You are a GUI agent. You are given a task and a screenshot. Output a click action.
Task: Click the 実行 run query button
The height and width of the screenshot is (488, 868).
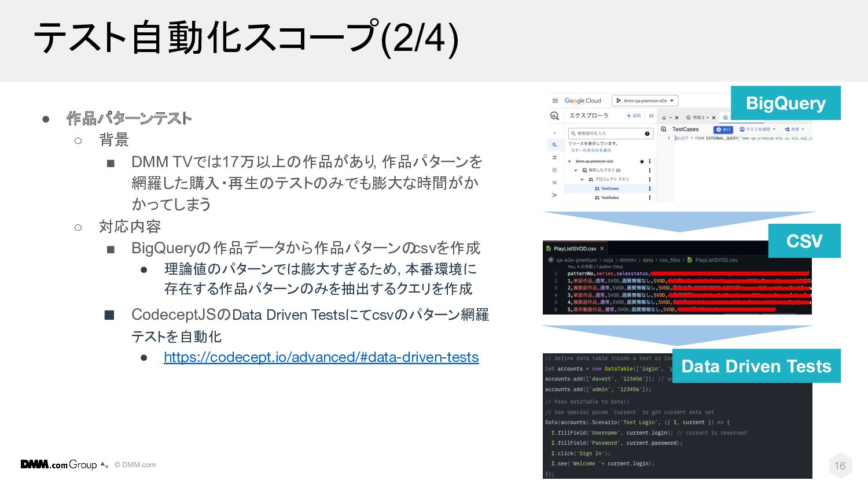723,130
